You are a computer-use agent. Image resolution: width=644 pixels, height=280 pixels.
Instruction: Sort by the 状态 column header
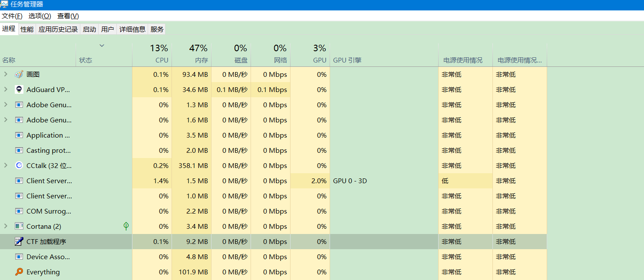(104, 55)
